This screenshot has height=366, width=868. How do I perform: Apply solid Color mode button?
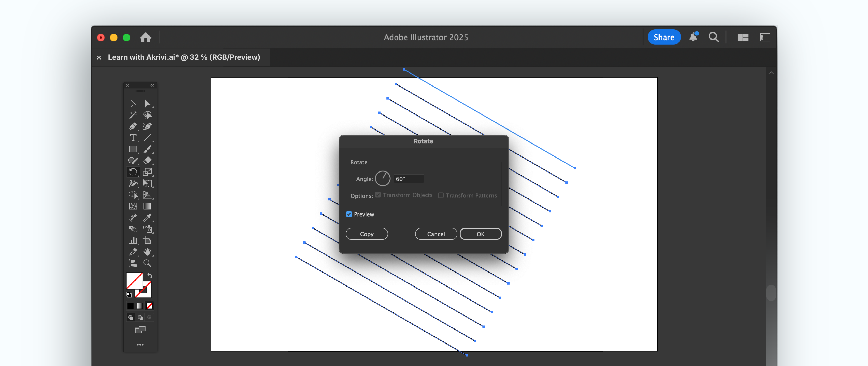[130, 306]
